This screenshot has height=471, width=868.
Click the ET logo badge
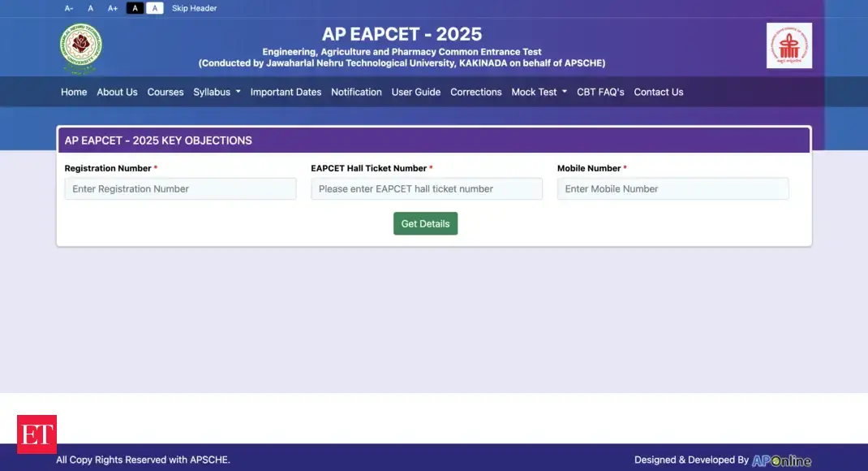(x=37, y=434)
